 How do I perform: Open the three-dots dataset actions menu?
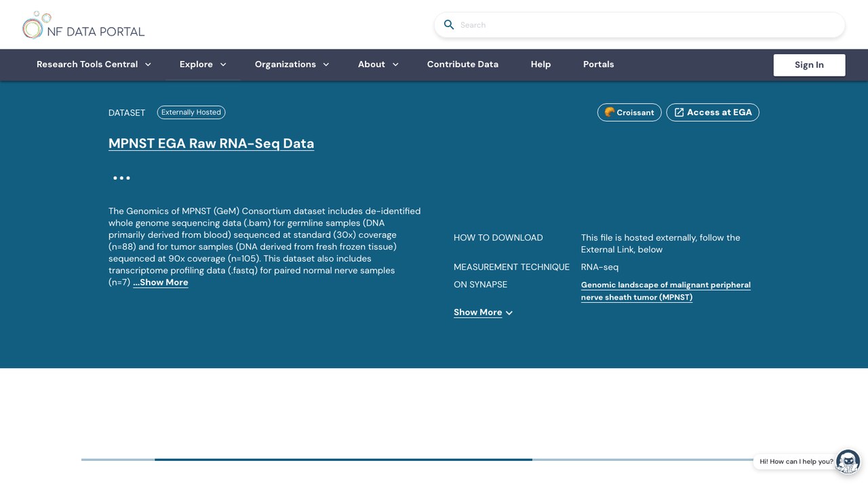[x=121, y=178]
